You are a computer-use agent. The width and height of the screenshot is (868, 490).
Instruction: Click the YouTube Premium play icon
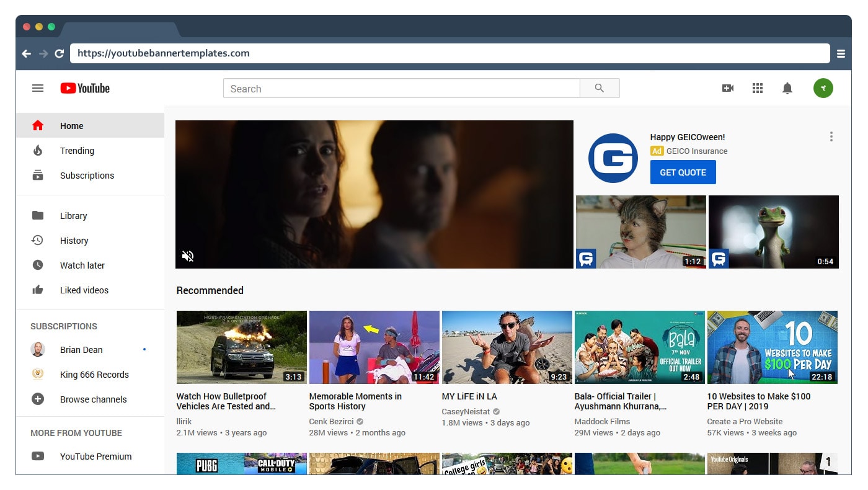coord(38,456)
